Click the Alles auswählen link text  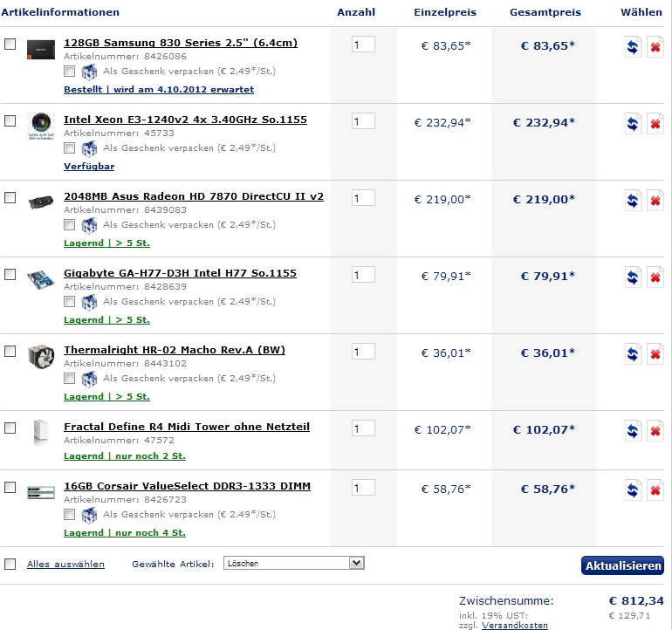65,564
